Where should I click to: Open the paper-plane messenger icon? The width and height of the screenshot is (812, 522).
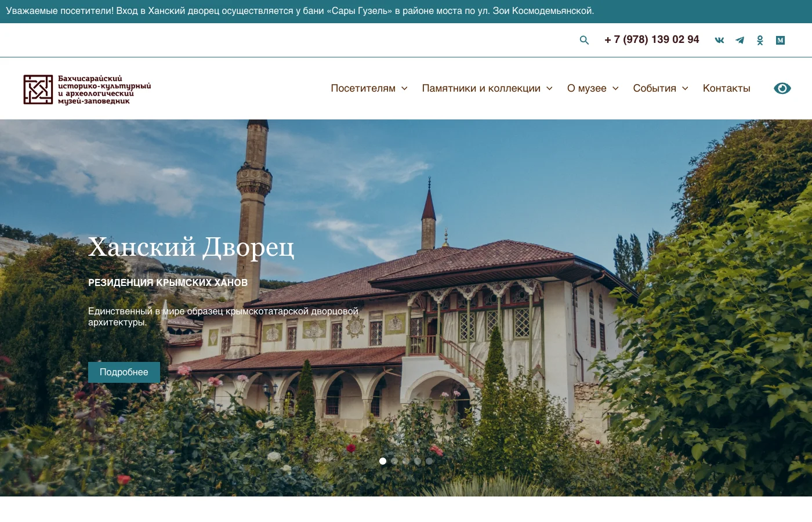[x=739, y=40]
